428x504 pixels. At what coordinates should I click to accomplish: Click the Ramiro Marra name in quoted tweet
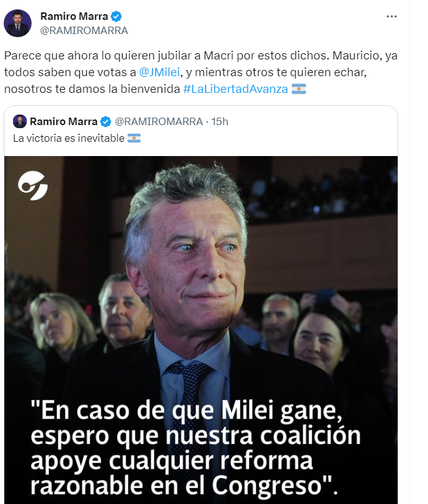tap(64, 121)
